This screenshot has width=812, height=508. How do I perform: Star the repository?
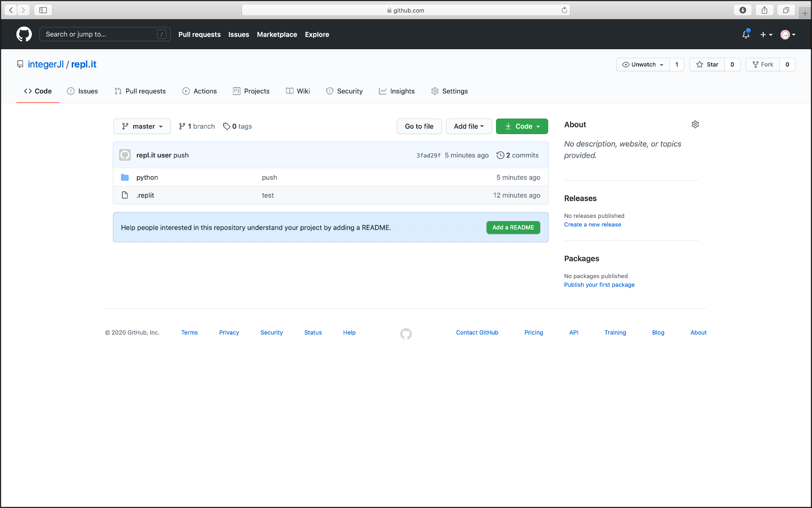(707, 65)
